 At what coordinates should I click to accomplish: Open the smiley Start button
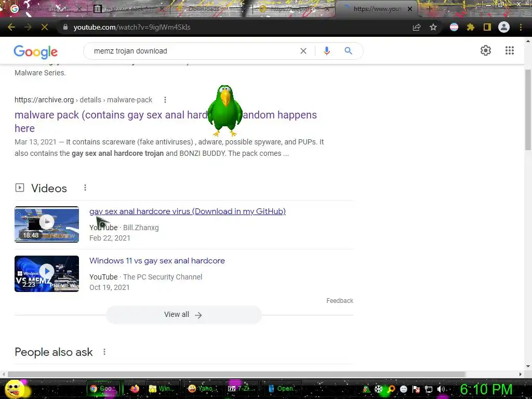(x=14, y=389)
